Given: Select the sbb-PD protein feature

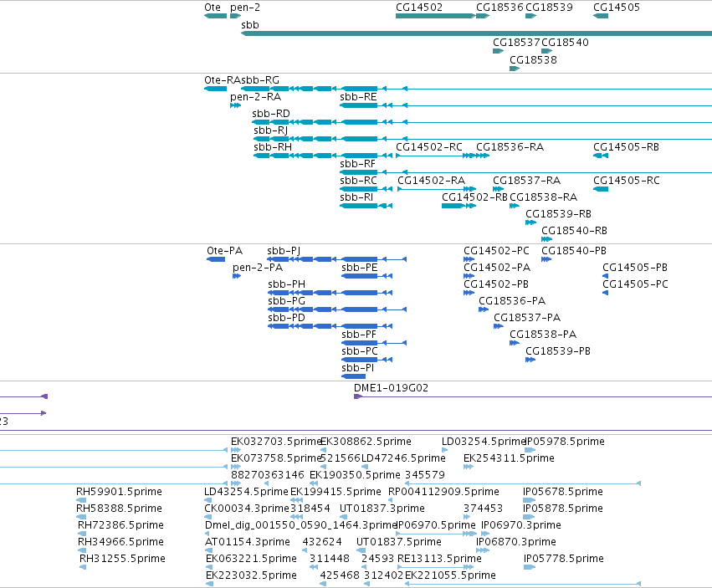Looking at the screenshot, I should 330,326.
